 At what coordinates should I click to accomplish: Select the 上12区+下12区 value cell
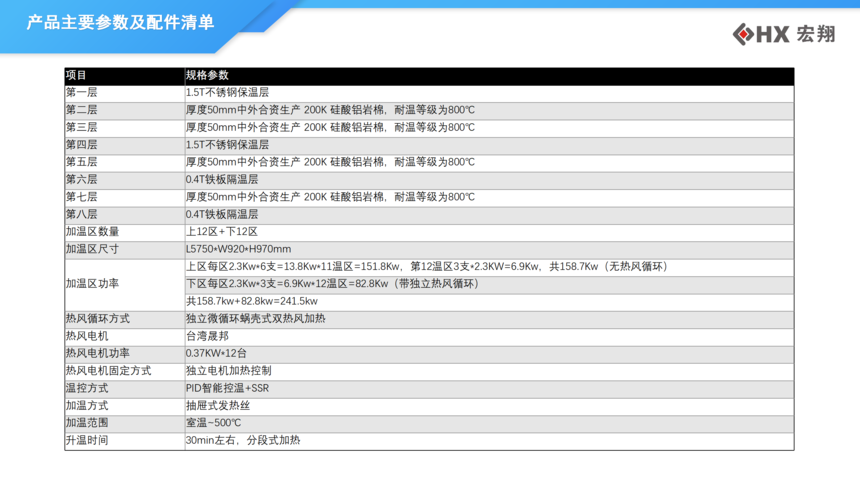[222, 231]
